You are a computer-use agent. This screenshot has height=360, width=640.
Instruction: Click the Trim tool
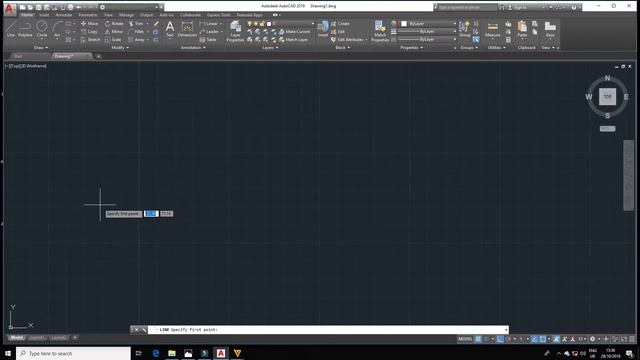[136, 24]
